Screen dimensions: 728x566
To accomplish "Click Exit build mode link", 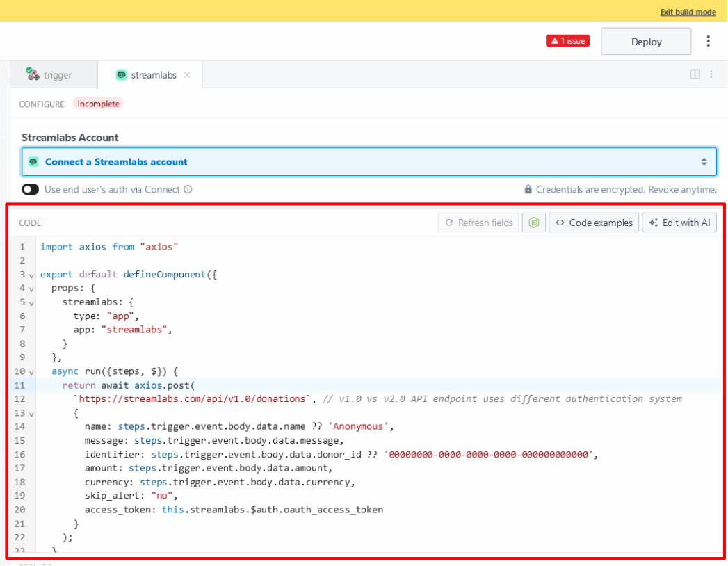I will coord(688,12).
